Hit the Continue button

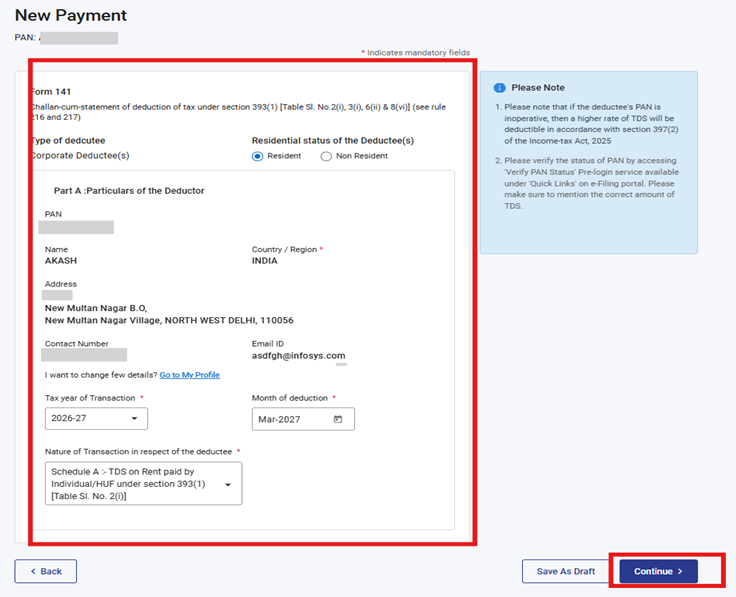[658, 571]
